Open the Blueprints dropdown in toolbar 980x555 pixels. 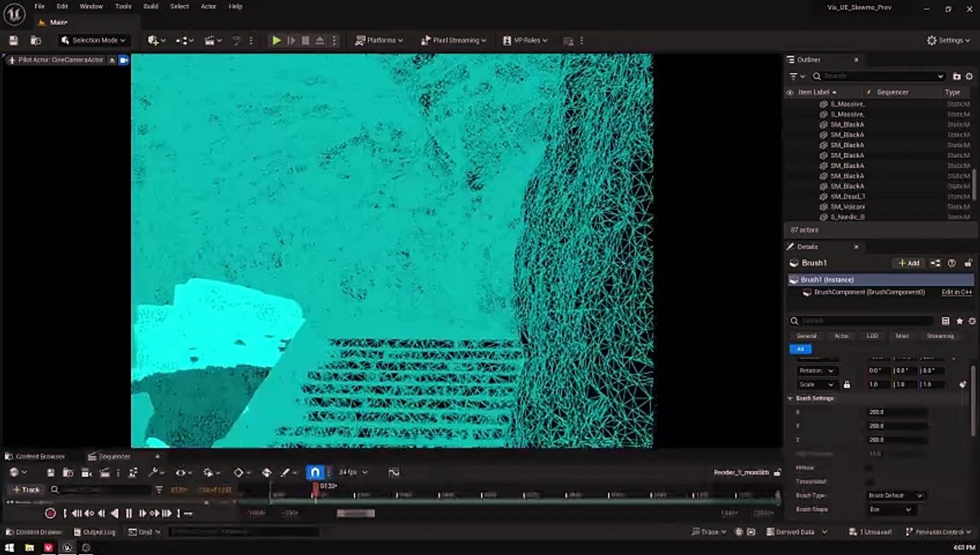(x=185, y=40)
